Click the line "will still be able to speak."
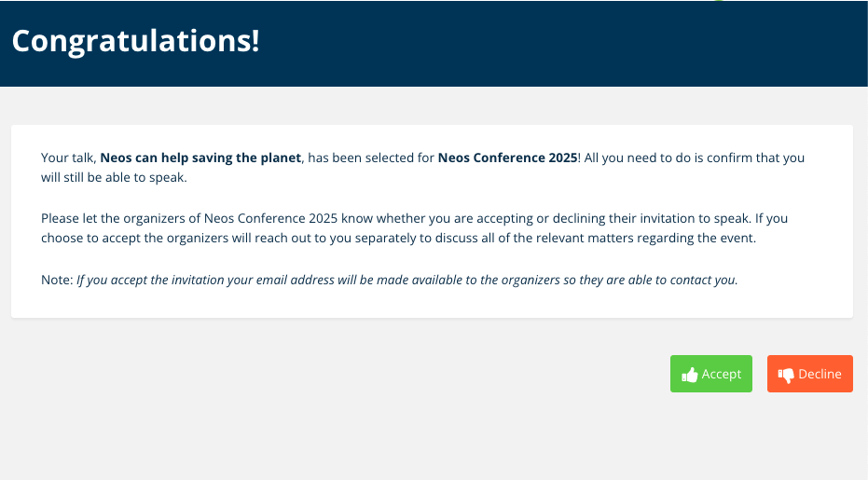Viewport: 868px width, 480px height. click(114, 178)
